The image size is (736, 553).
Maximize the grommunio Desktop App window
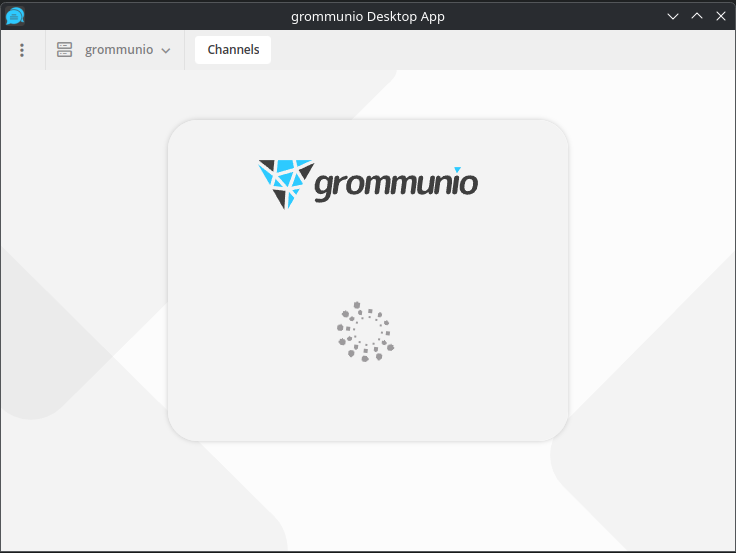[x=697, y=16]
